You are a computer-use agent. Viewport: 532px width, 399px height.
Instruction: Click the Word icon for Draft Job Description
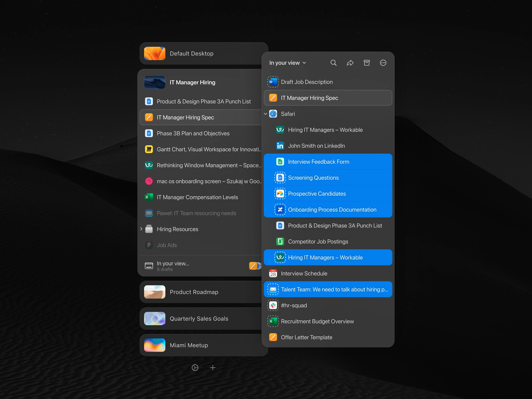(x=273, y=82)
